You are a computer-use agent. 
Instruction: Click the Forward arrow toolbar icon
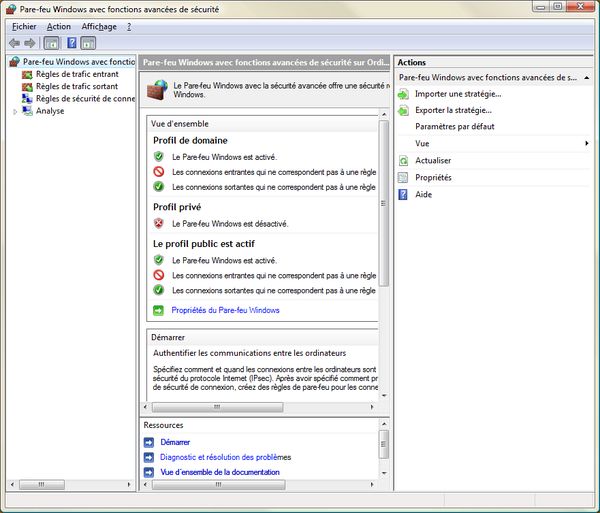tap(30, 43)
